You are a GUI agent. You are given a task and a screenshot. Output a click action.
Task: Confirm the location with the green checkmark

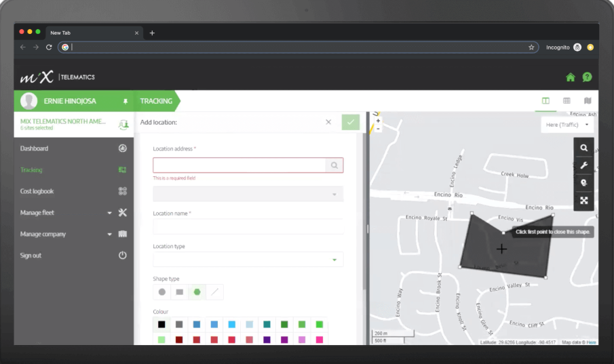click(x=351, y=122)
